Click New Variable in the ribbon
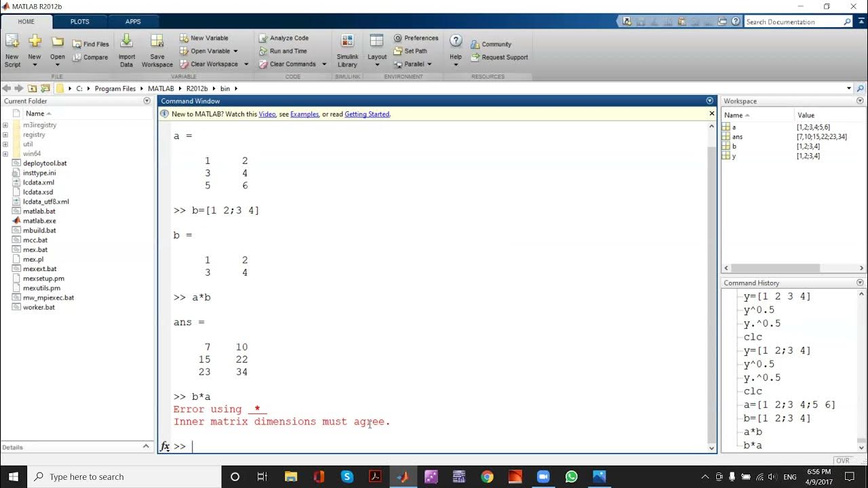The height and width of the screenshot is (488, 868). pyautogui.click(x=204, y=38)
